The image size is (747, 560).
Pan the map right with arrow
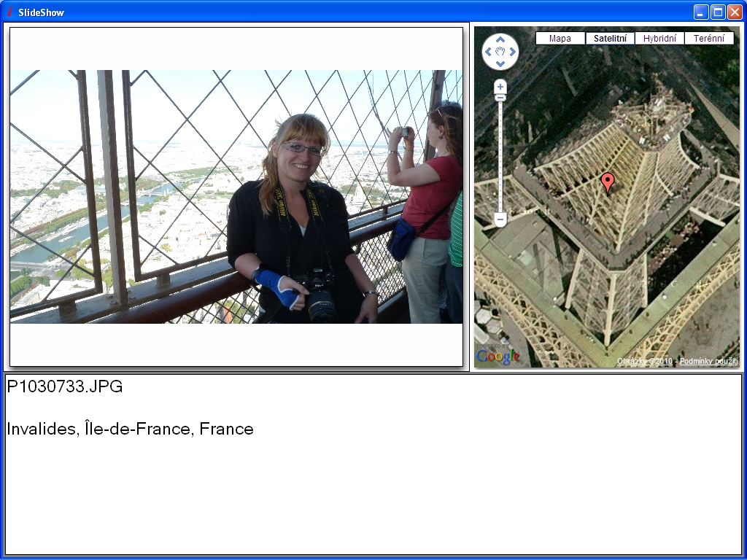pyautogui.click(x=513, y=52)
